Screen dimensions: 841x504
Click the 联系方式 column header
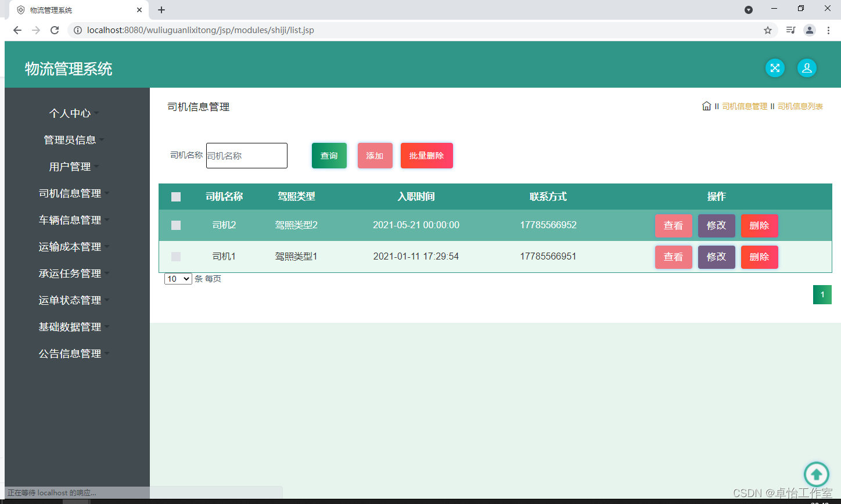click(548, 197)
